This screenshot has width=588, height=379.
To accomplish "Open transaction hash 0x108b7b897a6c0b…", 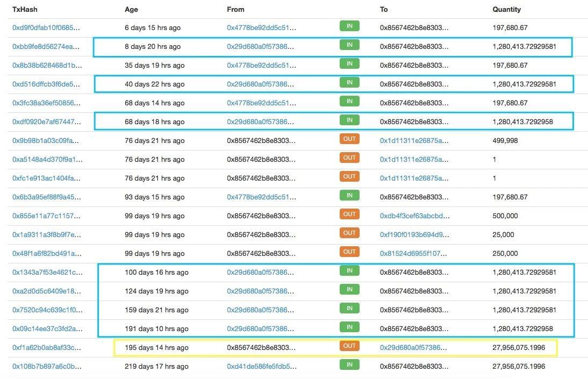I will tap(47, 366).
